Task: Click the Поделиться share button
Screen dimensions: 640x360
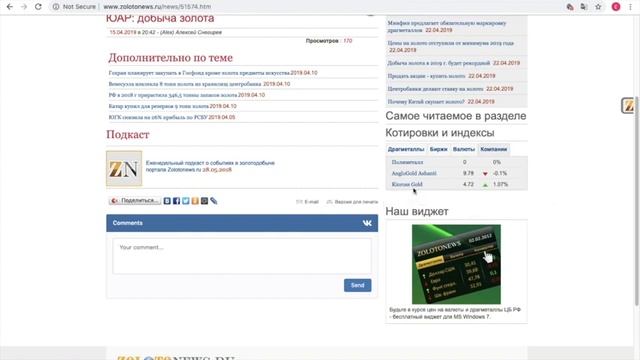Action: [x=135, y=201]
